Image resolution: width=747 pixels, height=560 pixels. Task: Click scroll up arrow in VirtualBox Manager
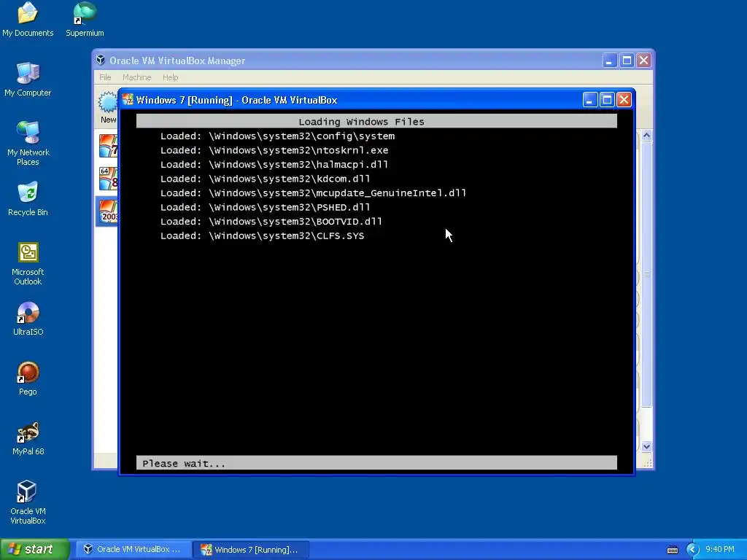click(646, 135)
